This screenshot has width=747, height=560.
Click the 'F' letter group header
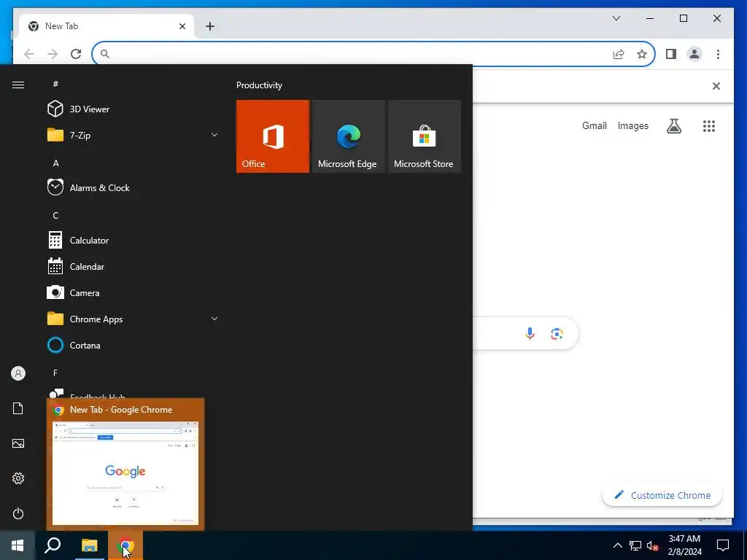(55, 373)
